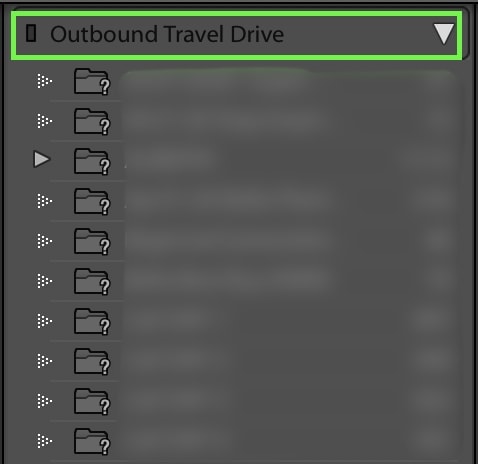Select the sixth missing folder icon in the list
The height and width of the screenshot is (464, 478).
[92, 282]
